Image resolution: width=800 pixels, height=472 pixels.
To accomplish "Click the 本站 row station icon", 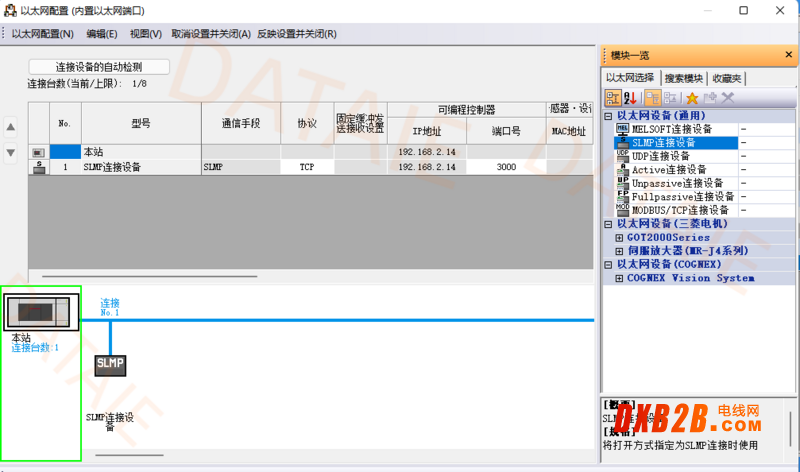I will point(39,153).
